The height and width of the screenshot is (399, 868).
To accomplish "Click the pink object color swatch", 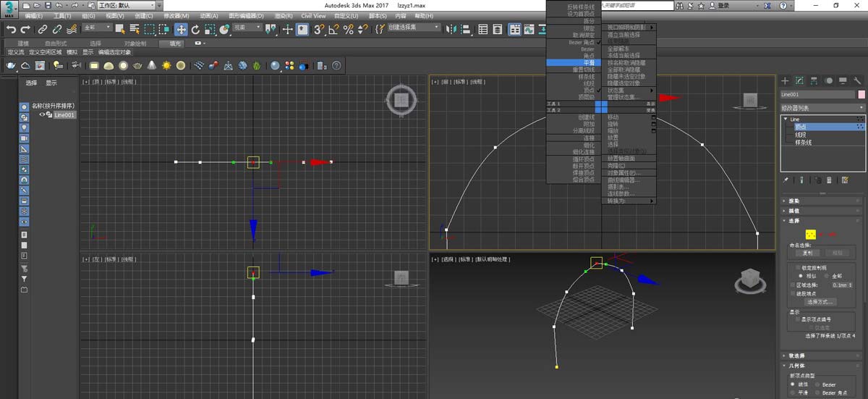I will tap(861, 94).
